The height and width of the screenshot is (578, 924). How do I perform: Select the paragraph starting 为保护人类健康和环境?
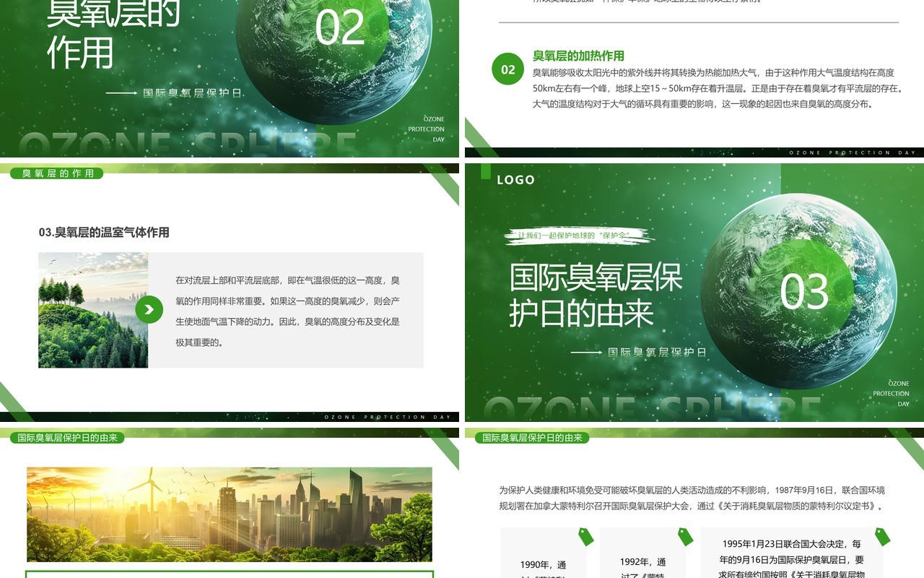tap(692, 498)
